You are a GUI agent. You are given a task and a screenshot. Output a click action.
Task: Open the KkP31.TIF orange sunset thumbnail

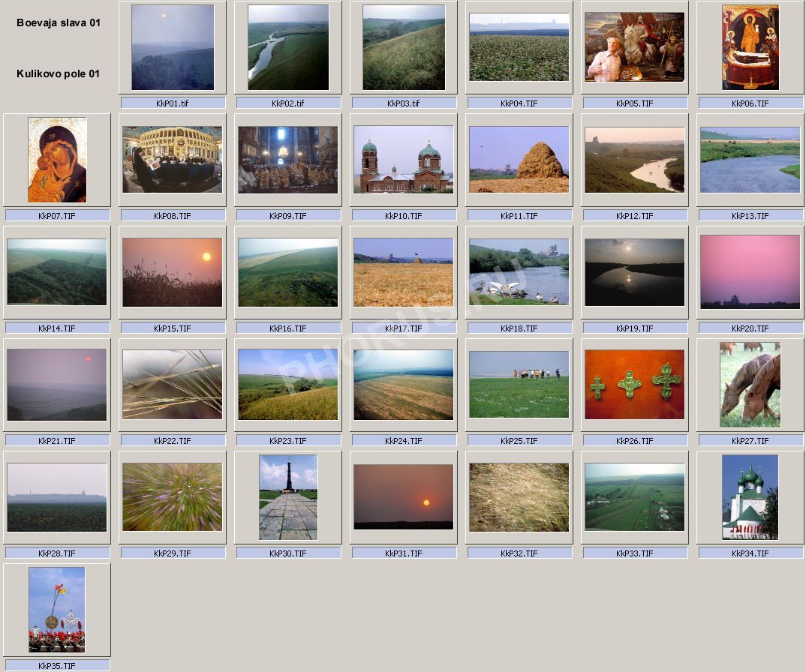[x=404, y=497]
